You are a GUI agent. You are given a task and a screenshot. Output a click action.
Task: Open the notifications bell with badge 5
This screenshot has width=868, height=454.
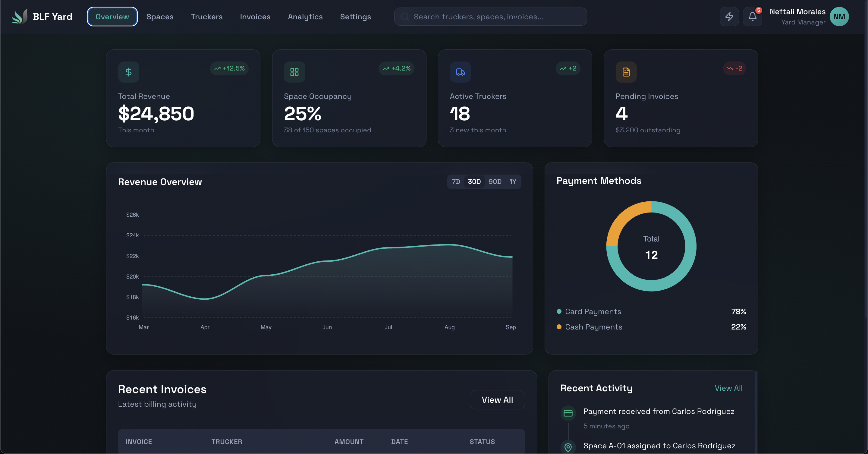pyautogui.click(x=753, y=16)
